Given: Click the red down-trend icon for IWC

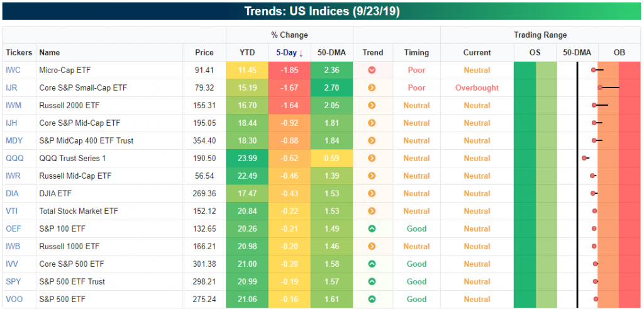Looking at the screenshot, I should click(x=372, y=70).
